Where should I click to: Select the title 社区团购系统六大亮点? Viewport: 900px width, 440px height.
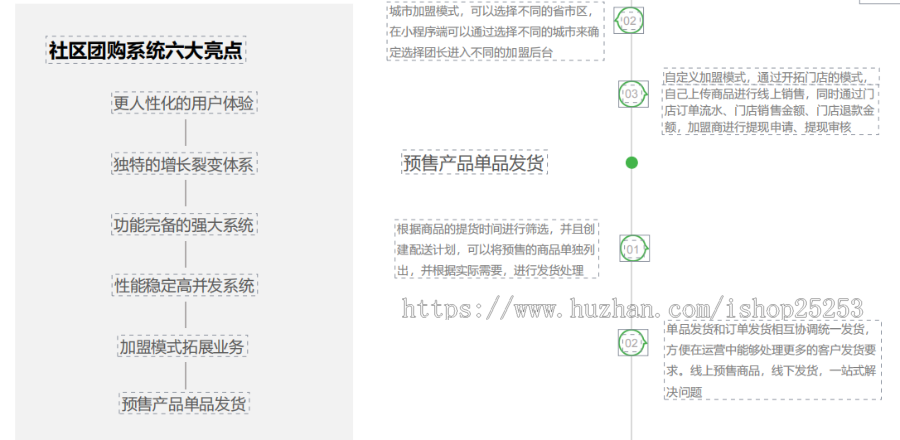(x=145, y=50)
